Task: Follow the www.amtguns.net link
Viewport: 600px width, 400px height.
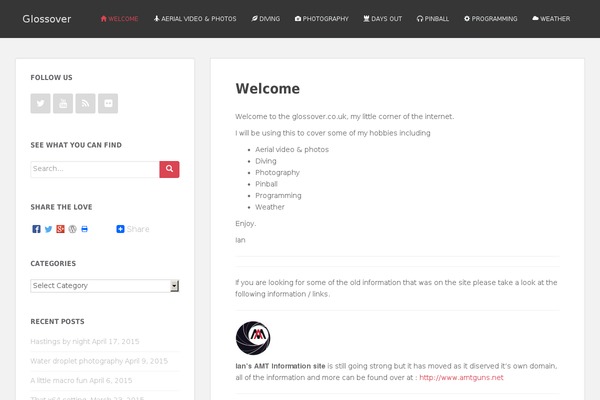Action: coord(461,377)
